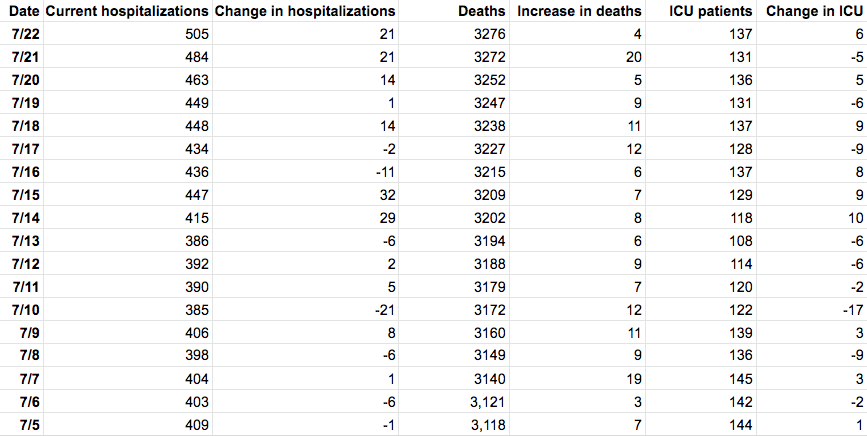
Task: Click the 7/5 date cell
Action: pyautogui.click(x=29, y=425)
